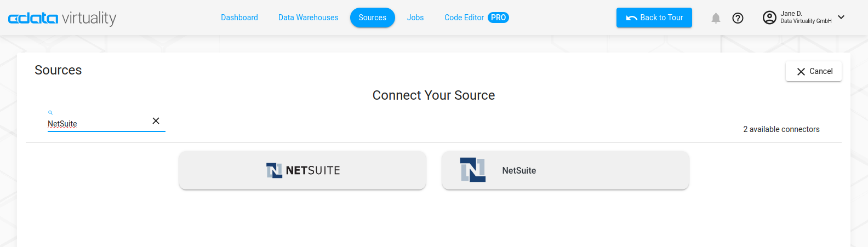Open the help question mark icon
Viewport: 868px width, 247px height.
(738, 18)
